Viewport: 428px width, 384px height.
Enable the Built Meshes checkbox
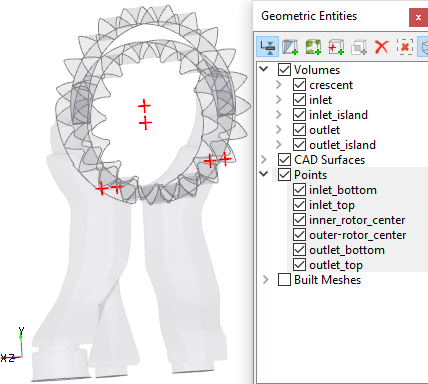pyautogui.click(x=284, y=280)
